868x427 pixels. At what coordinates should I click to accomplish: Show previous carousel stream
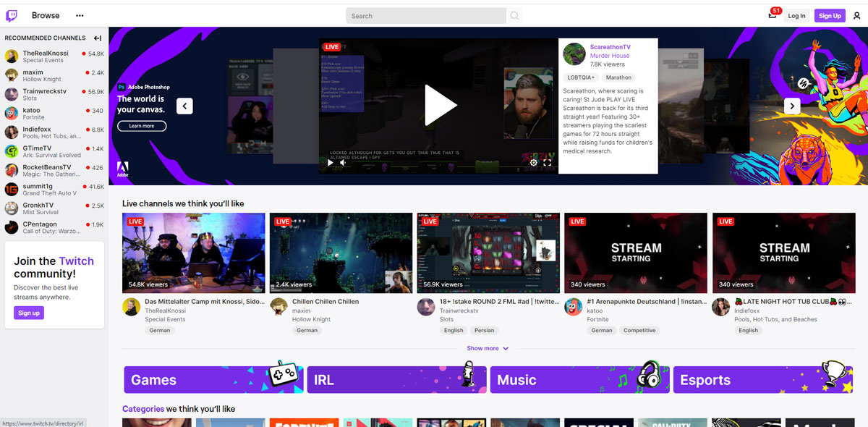pos(184,106)
